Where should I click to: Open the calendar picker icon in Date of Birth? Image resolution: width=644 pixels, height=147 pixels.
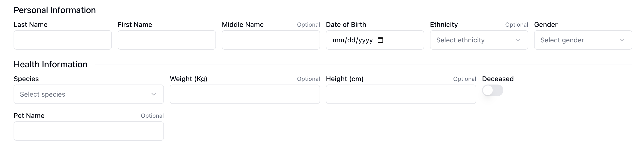[380, 40]
